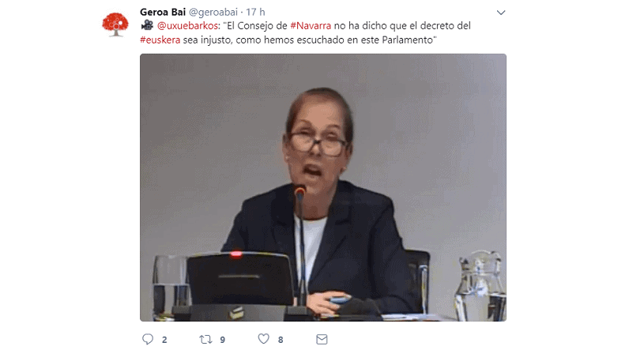Like the tweet with heart icon

(264, 339)
